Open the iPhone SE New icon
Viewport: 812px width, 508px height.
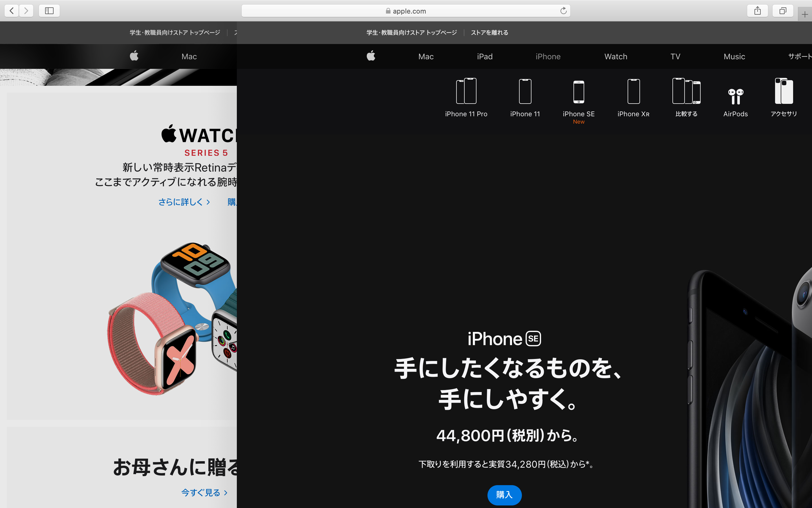click(579, 102)
